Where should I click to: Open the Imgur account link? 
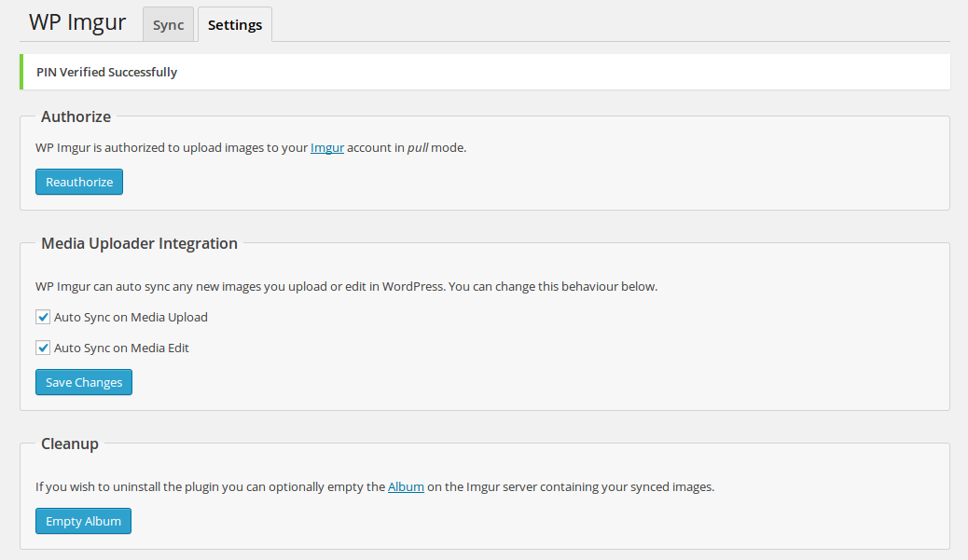[x=327, y=148]
